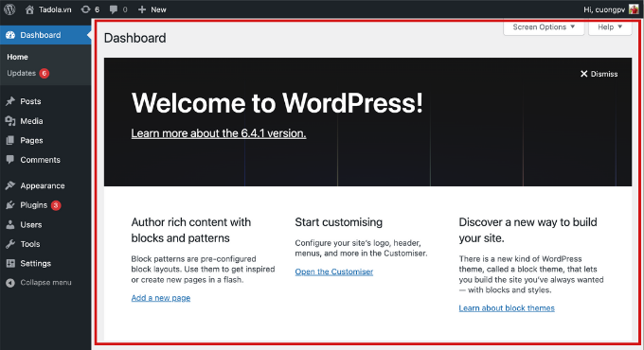
Task: Open the cuongpv user avatar
Action: [634, 9]
